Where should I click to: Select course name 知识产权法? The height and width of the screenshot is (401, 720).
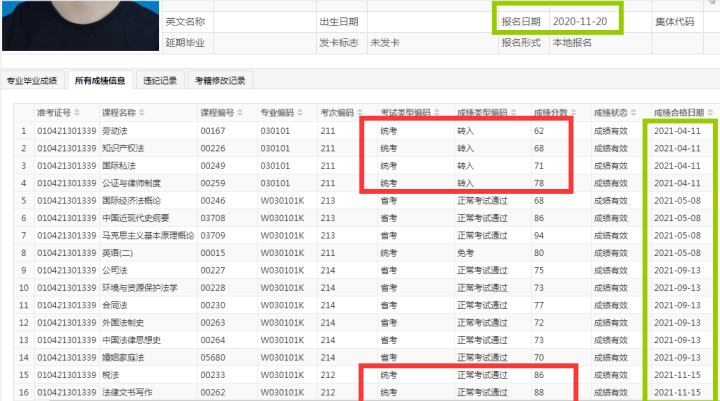click(123, 148)
